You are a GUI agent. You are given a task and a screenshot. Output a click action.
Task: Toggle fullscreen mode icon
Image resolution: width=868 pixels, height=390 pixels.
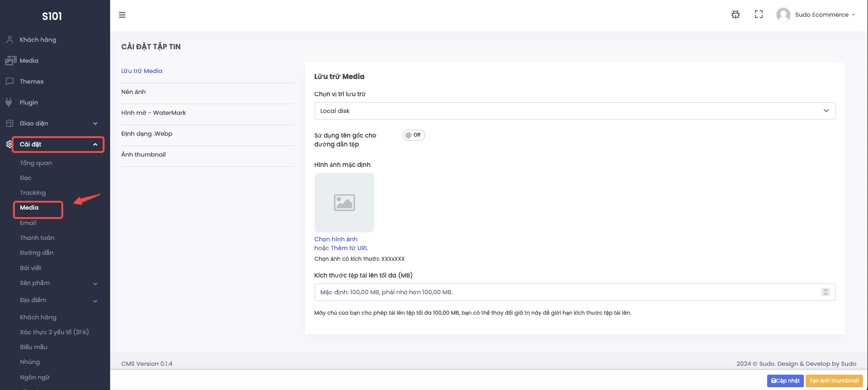click(x=759, y=14)
